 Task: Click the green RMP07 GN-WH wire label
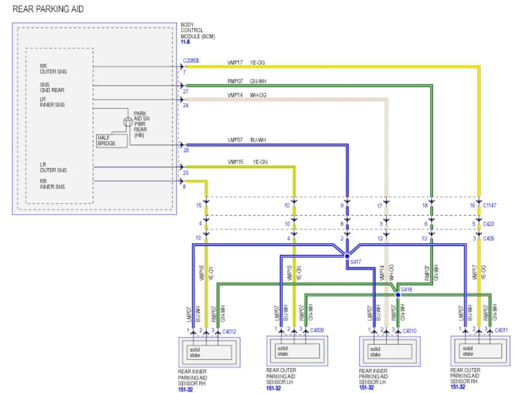(x=247, y=81)
